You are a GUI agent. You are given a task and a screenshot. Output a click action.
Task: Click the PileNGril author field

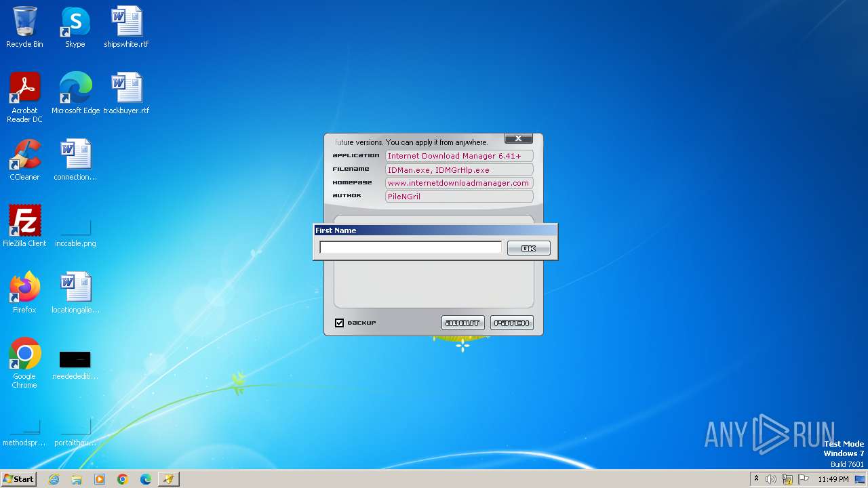(459, 197)
